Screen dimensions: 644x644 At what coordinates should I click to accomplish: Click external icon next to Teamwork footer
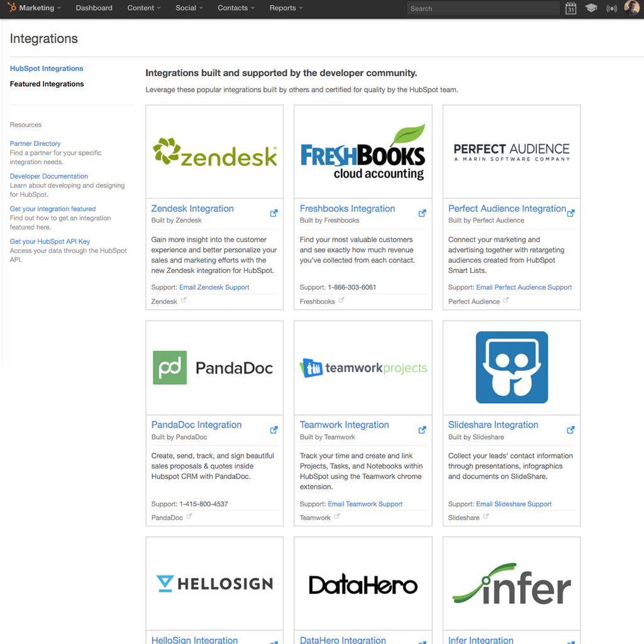click(337, 517)
